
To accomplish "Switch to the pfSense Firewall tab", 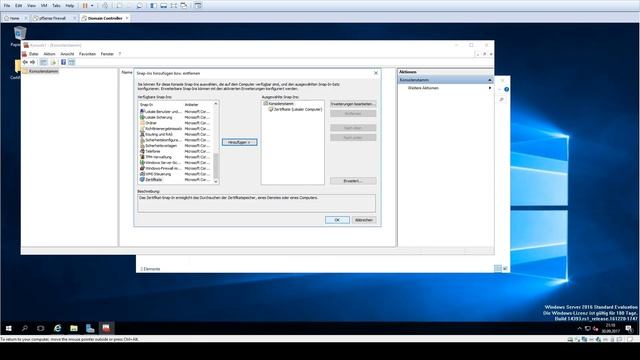I will (x=52, y=18).
